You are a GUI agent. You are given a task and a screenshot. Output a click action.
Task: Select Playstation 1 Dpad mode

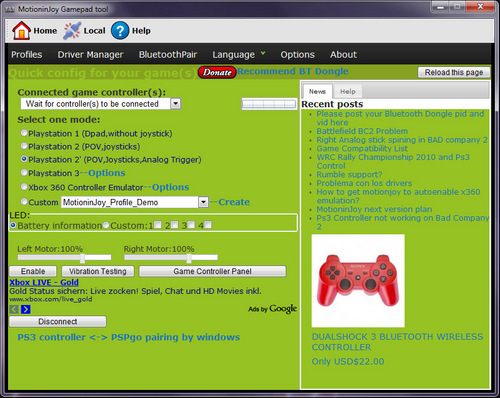tap(24, 133)
